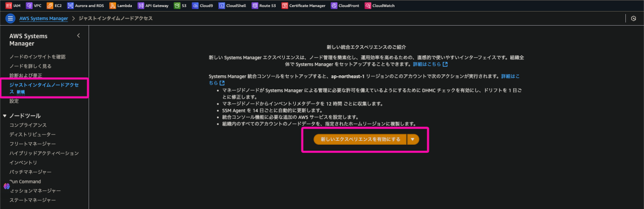Open インベントリ in sidebar
The height and width of the screenshot is (209, 644).
[23, 162]
